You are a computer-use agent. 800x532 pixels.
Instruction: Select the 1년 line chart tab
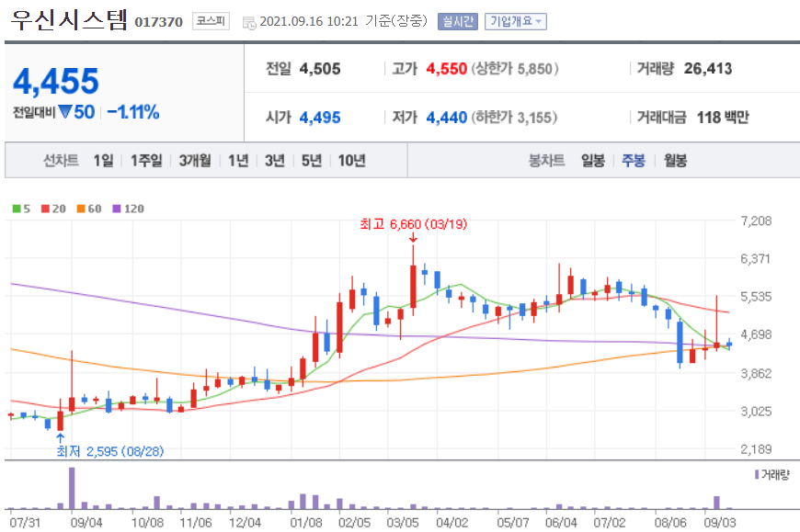(x=238, y=161)
